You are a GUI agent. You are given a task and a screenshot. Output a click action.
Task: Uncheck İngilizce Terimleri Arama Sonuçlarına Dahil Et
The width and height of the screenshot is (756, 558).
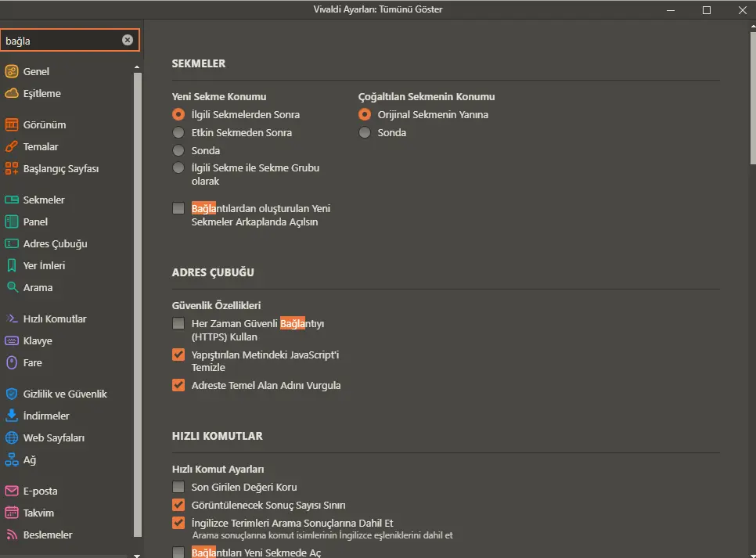tap(178, 523)
